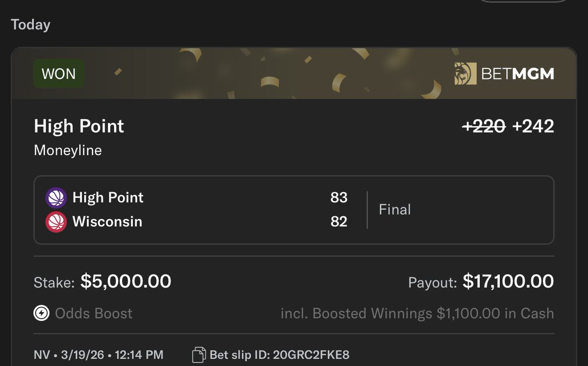588x366 pixels.
Task: Click the BETMGM brand text
Action: [x=518, y=74]
